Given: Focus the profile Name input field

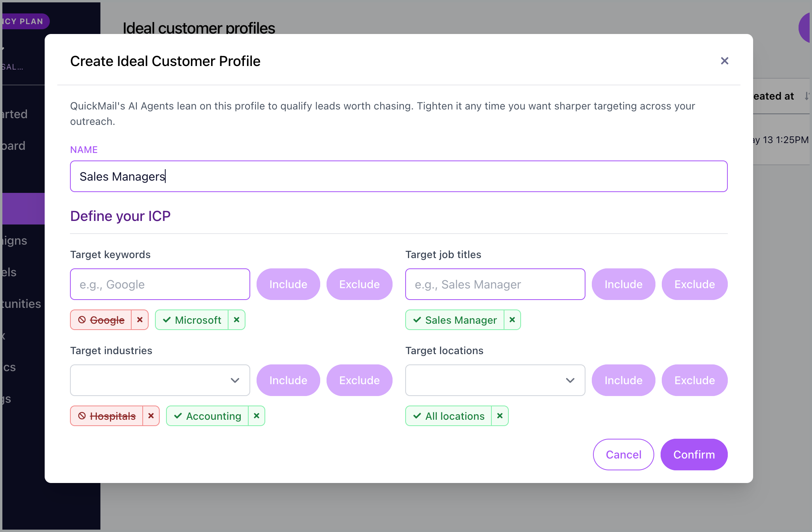Looking at the screenshot, I should click(x=399, y=176).
